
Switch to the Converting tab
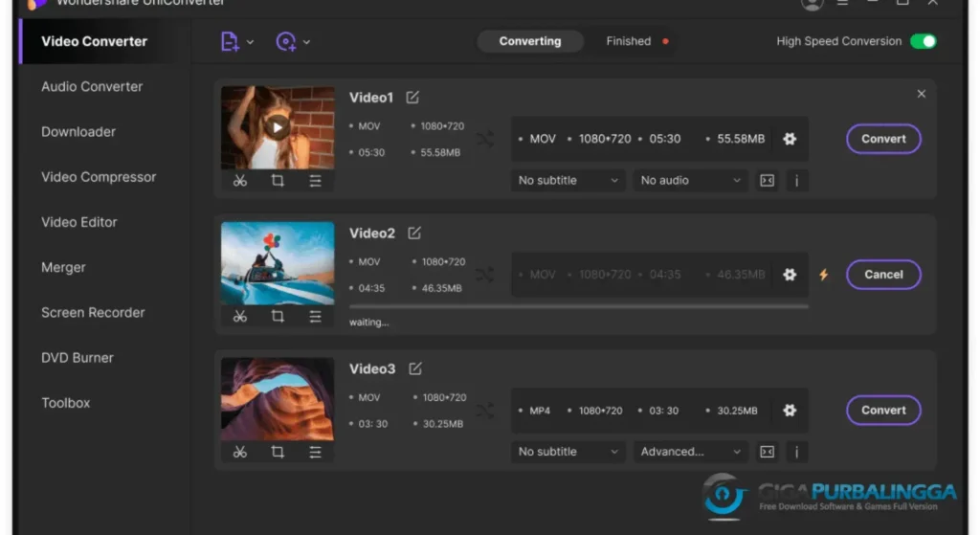(x=530, y=41)
